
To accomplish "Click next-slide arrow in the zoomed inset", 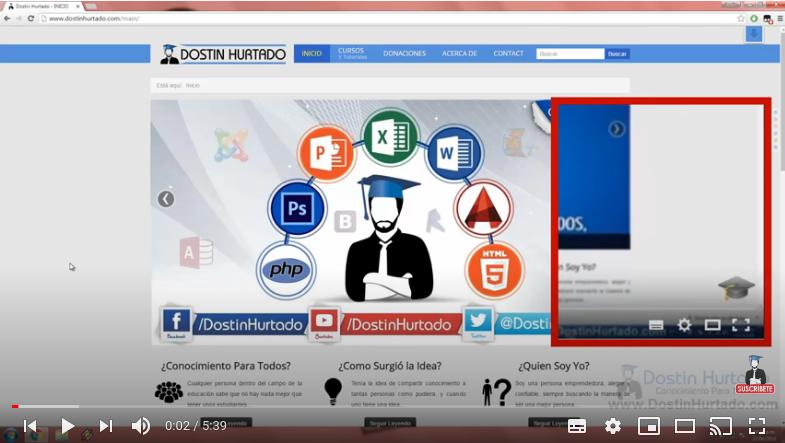I will (x=616, y=129).
